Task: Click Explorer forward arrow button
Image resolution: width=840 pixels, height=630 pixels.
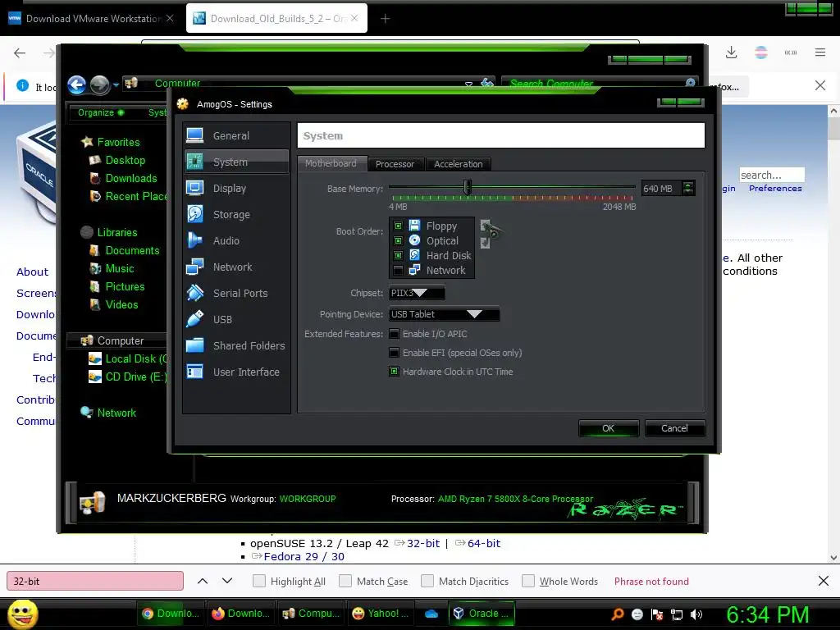Action: point(99,84)
